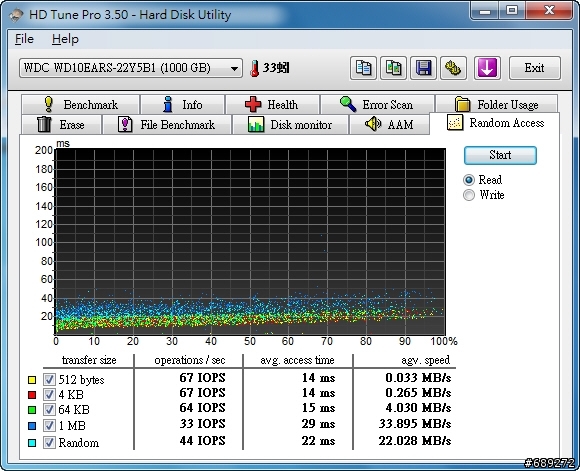Click the cyan Random color swatch
The width and height of the screenshot is (580, 471).
click(x=32, y=443)
